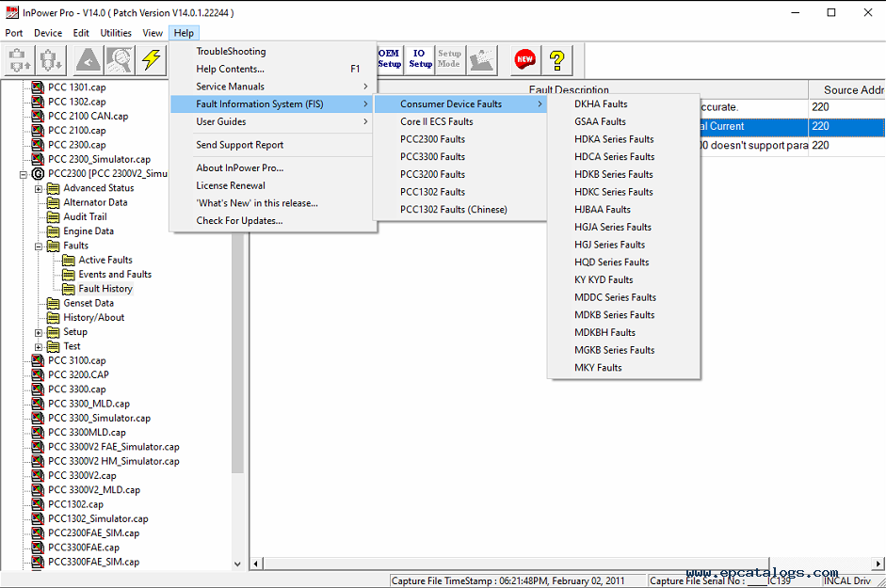Open IO Setup from the toolbar
This screenshot has height=588, width=886.
420,58
